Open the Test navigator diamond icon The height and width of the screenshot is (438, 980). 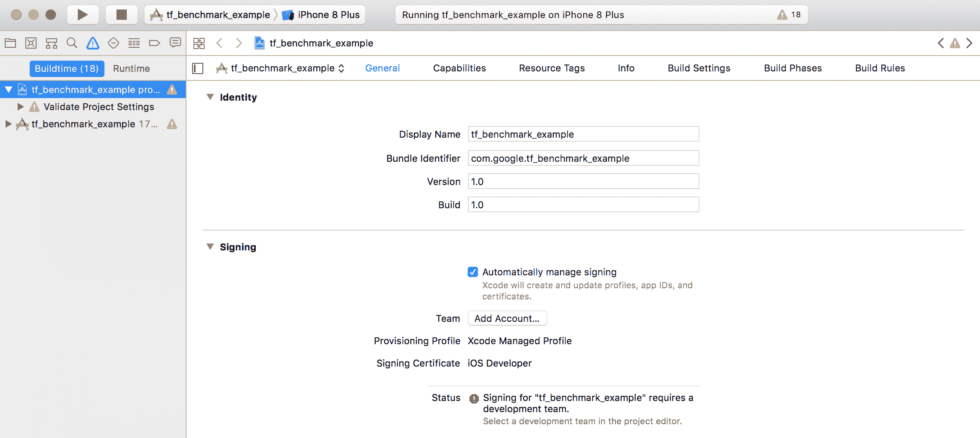pyautogui.click(x=113, y=43)
